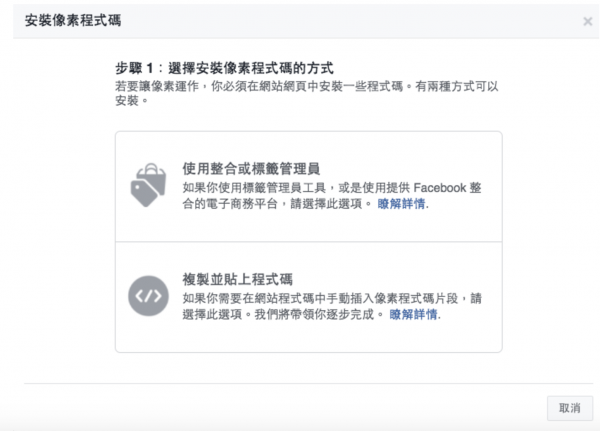Click the intro paragraph starting 若要讓像素運作
600x431 pixels.
307,93
